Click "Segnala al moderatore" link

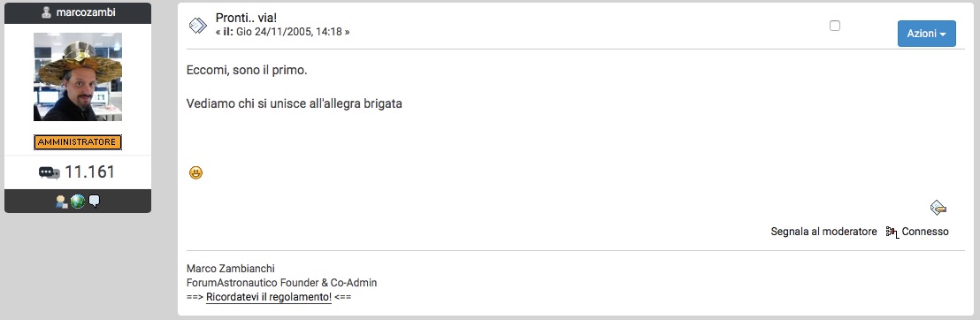tap(823, 232)
